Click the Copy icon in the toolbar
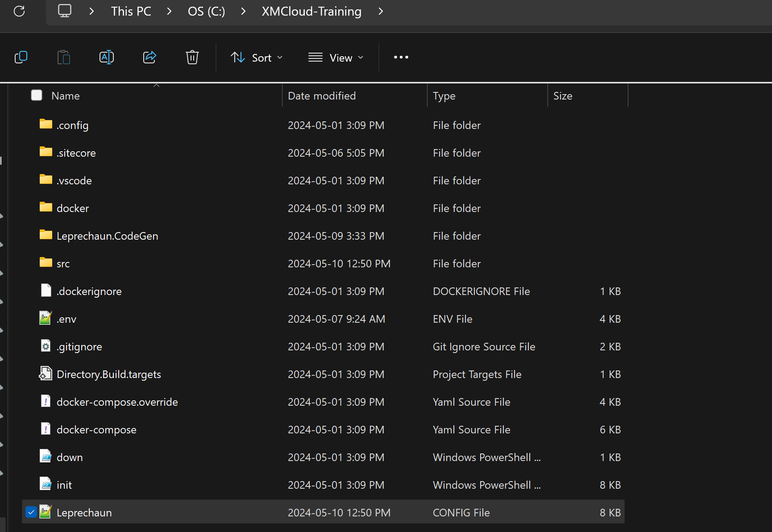This screenshot has width=772, height=532. (21, 57)
